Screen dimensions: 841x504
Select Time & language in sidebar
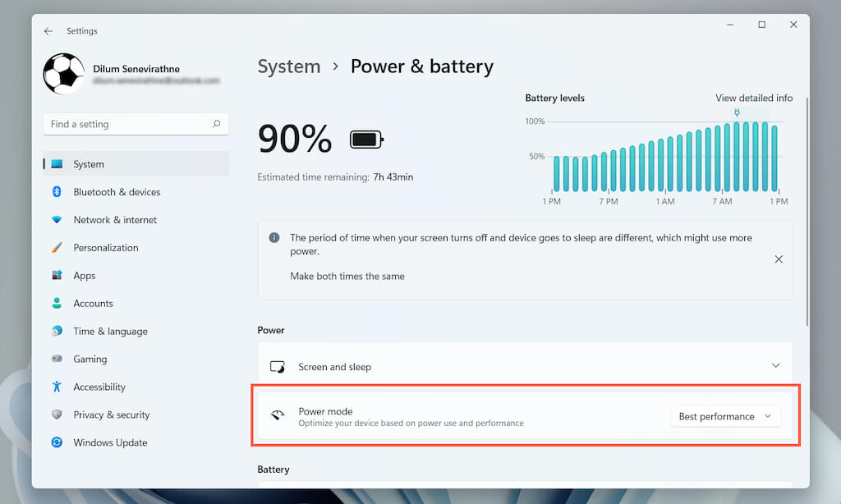110,332
